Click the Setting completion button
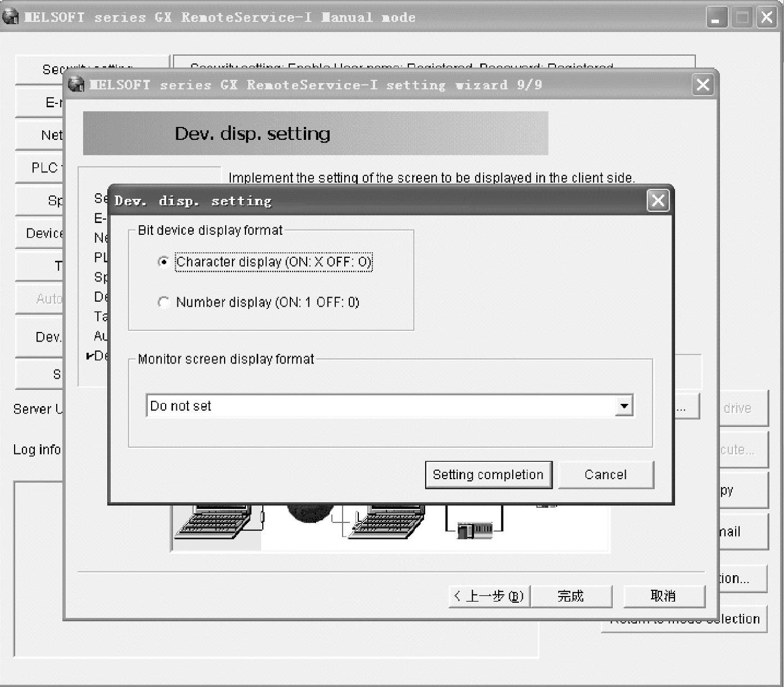This screenshot has height=687, width=784. point(488,475)
